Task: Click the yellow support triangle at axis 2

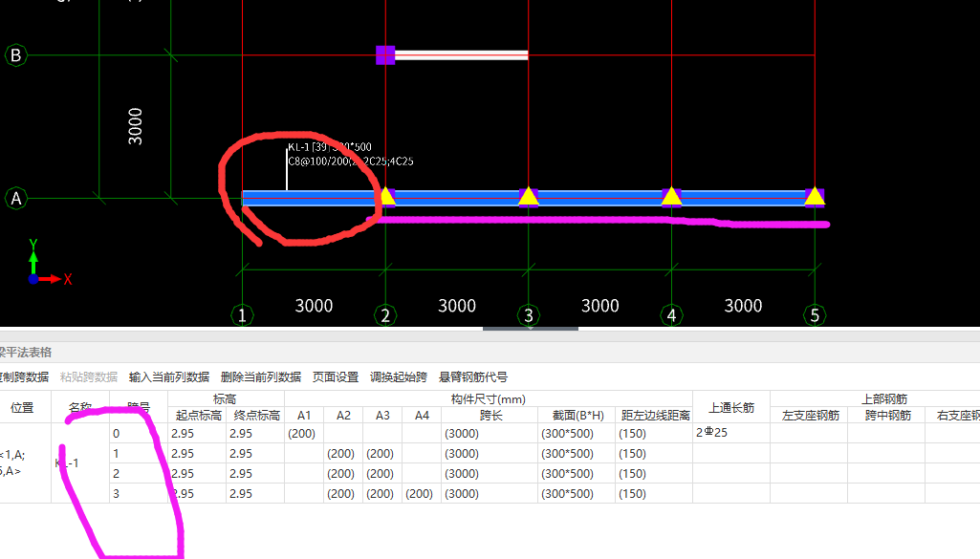Action: click(387, 198)
